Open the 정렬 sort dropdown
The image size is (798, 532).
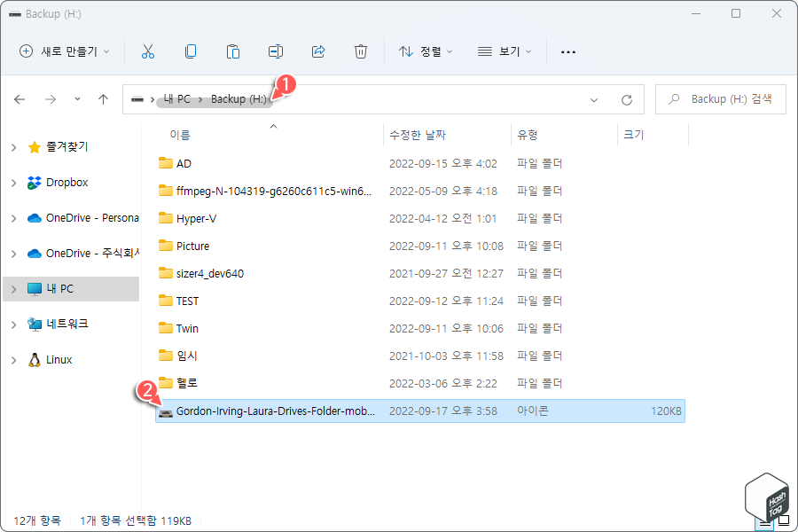click(x=427, y=51)
